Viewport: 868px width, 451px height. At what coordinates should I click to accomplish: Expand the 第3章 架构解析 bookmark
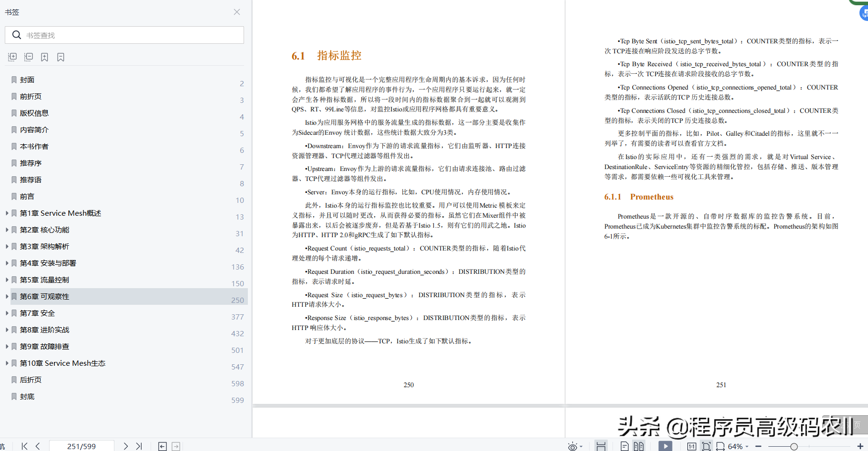(7, 246)
